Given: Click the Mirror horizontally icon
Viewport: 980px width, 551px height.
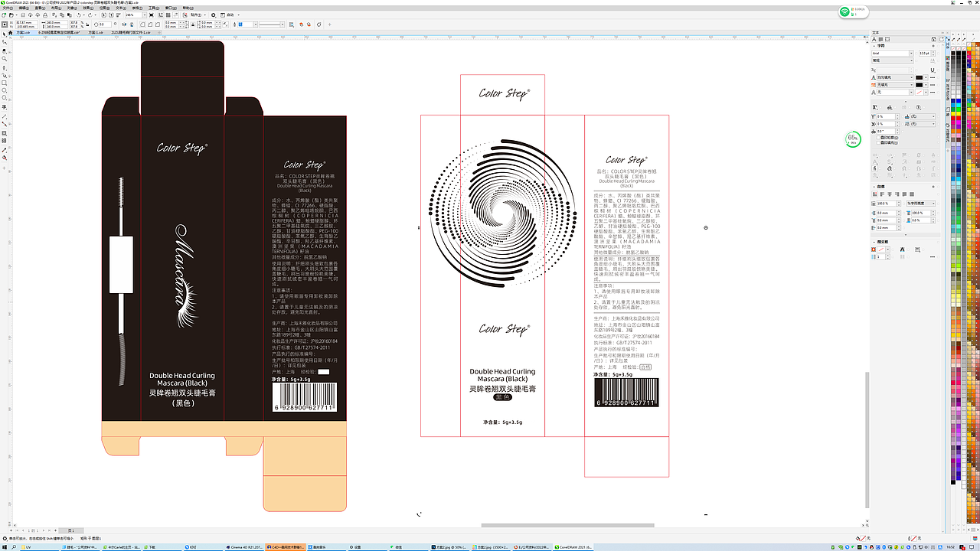Looking at the screenshot, I should click(125, 24).
